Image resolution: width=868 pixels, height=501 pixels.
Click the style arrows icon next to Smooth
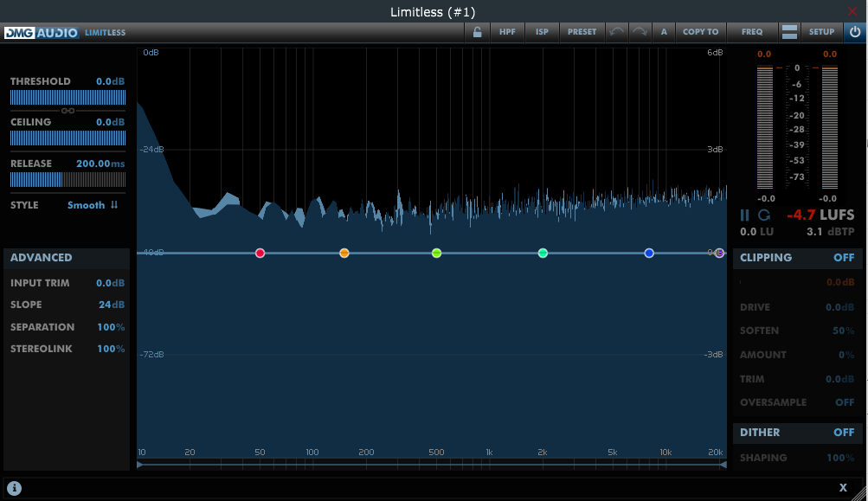[x=114, y=205]
